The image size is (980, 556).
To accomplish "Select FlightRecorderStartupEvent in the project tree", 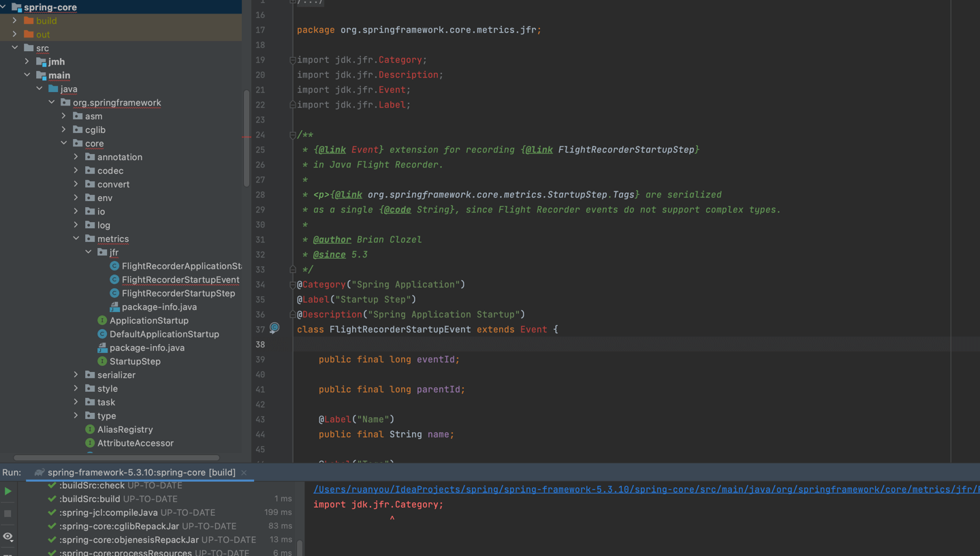I will 180,279.
